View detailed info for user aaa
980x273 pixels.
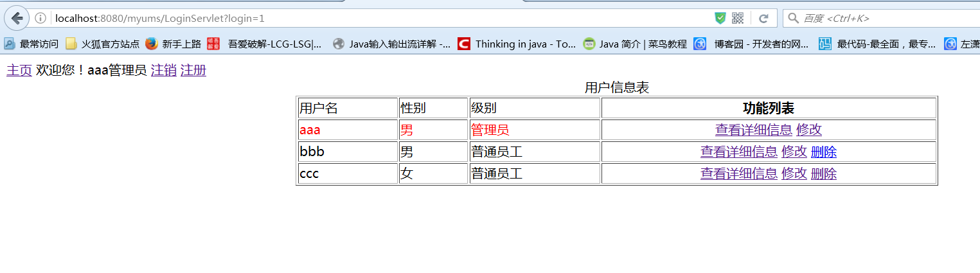(x=753, y=130)
